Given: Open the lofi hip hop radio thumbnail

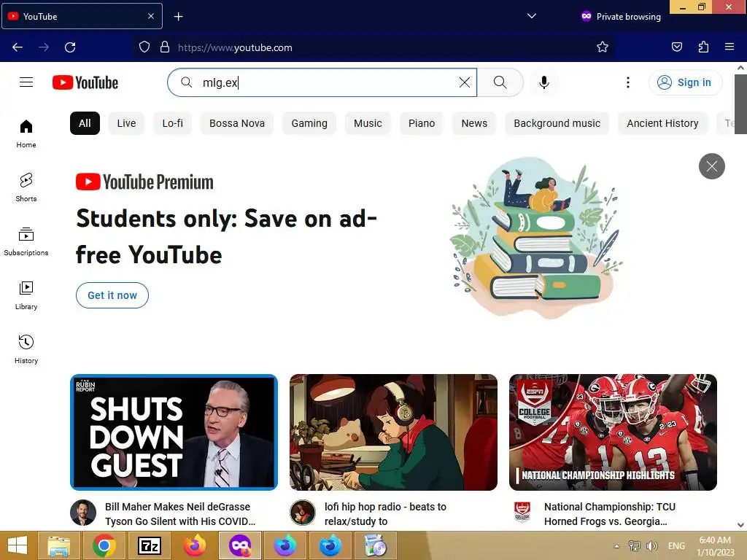Looking at the screenshot, I should (393, 432).
